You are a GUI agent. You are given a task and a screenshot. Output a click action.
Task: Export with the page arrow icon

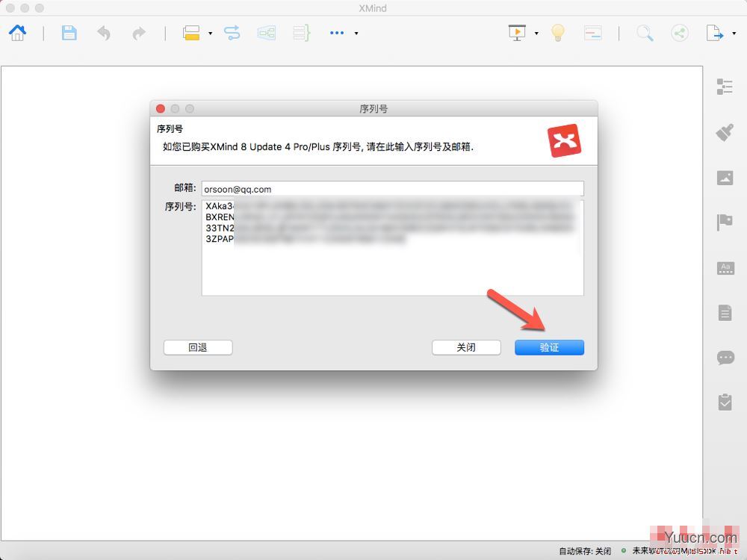click(x=715, y=33)
